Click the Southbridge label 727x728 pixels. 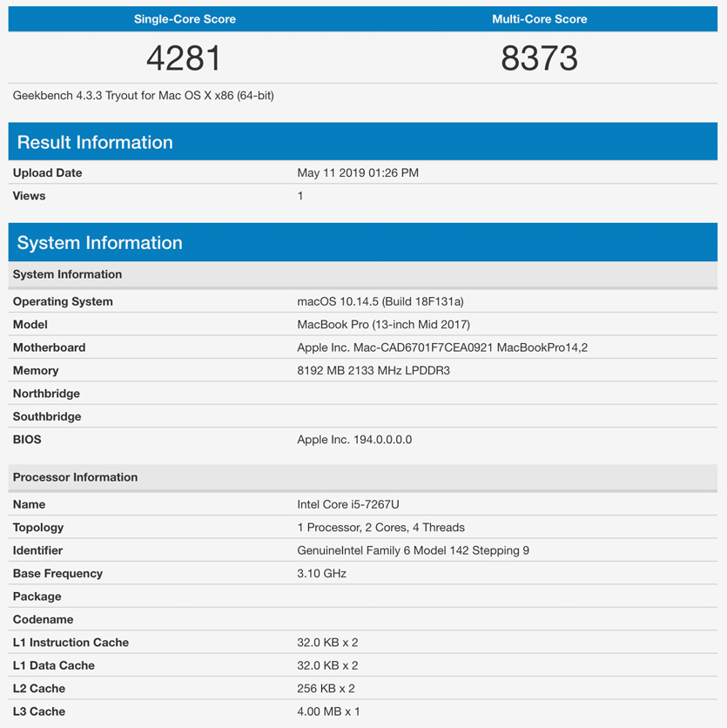point(47,416)
